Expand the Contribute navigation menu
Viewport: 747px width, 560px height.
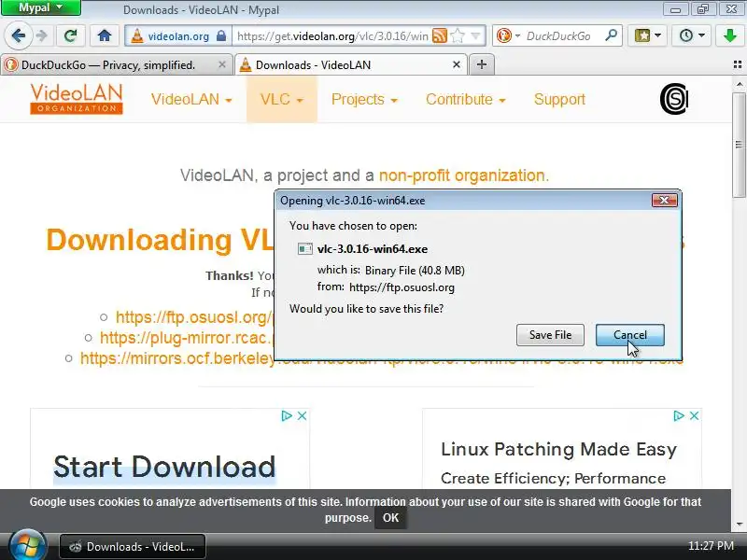(465, 100)
